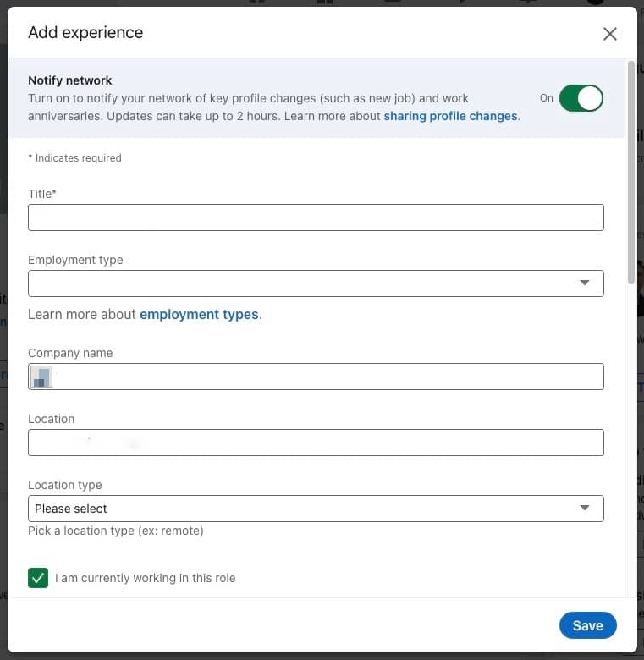This screenshot has height=660, width=644.
Task: Click into the Title input field
Action: [x=316, y=217]
